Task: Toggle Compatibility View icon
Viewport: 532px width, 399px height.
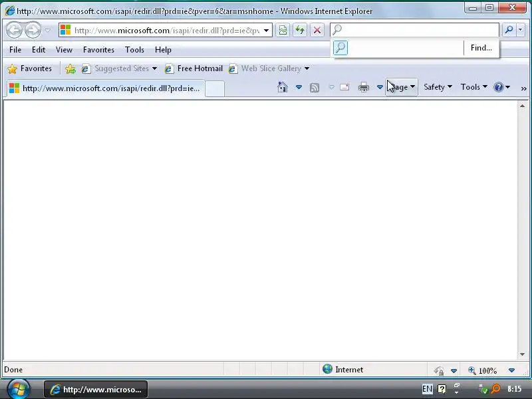Action: (x=283, y=30)
